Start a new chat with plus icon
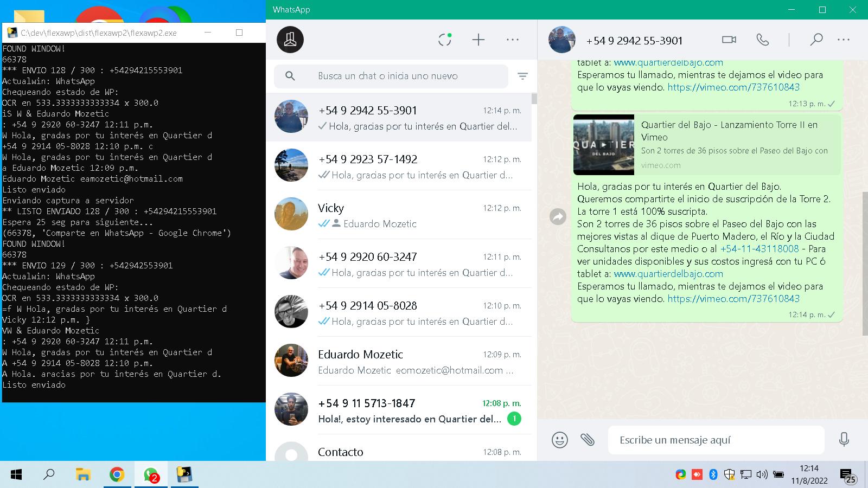This screenshot has height=488, width=868. (x=478, y=40)
